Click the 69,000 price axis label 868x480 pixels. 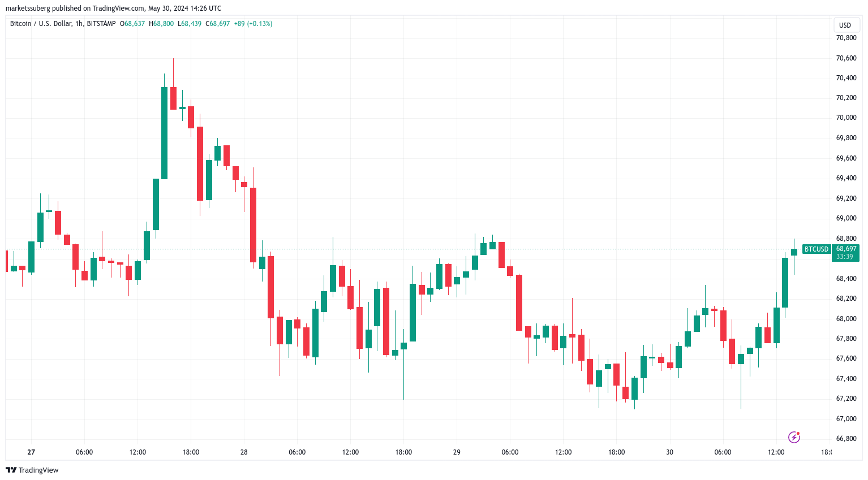846,218
